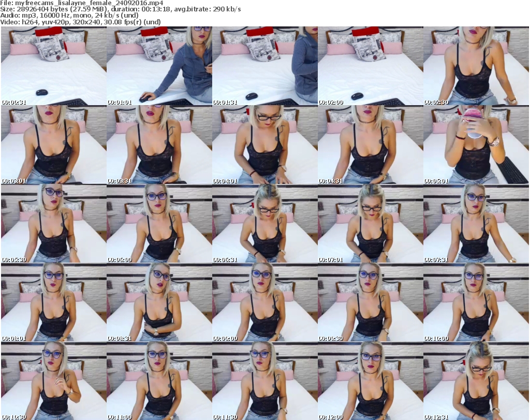Open the empty bed frame at 00:02:00
Screen dimensions: 530x420
tap(370, 66)
